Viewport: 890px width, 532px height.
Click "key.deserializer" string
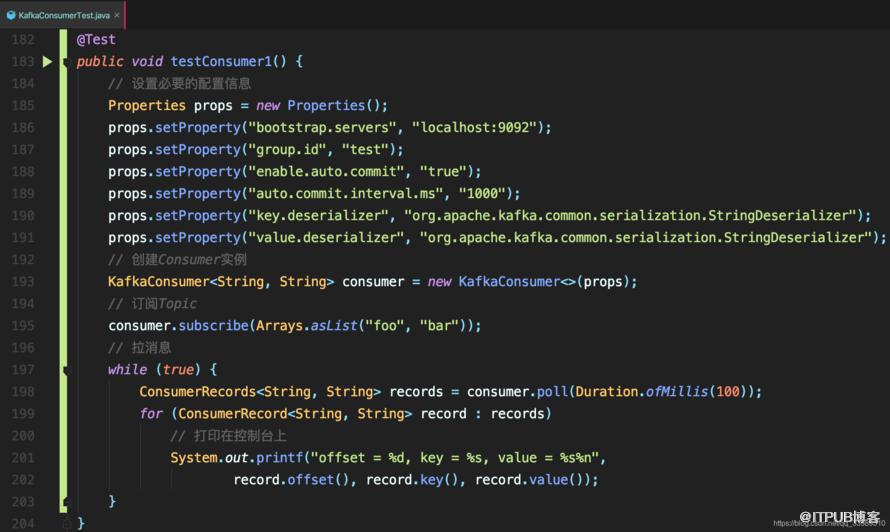(318, 216)
